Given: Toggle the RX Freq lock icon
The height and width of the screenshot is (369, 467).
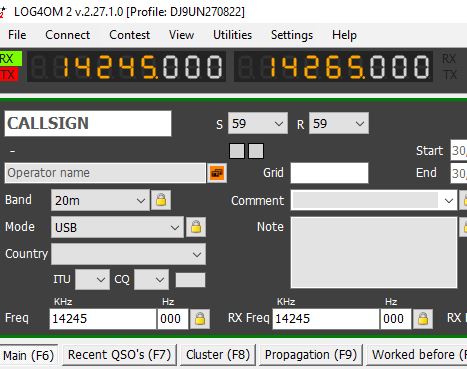Looking at the screenshot, I should click(423, 319).
